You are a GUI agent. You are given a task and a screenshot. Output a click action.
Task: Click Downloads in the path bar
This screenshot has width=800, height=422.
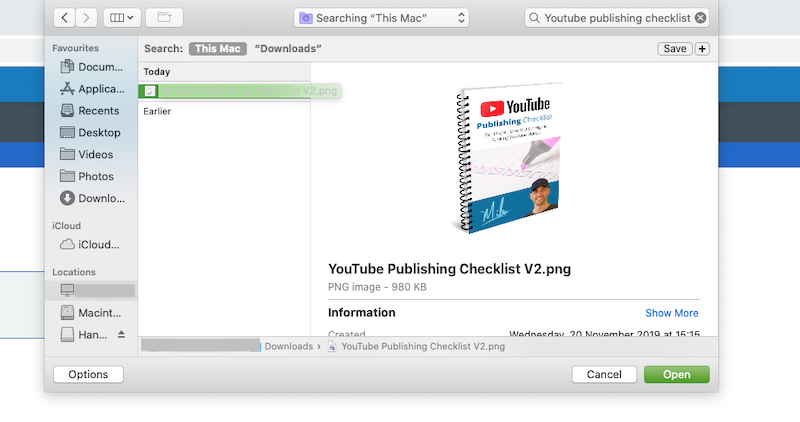(289, 346)
